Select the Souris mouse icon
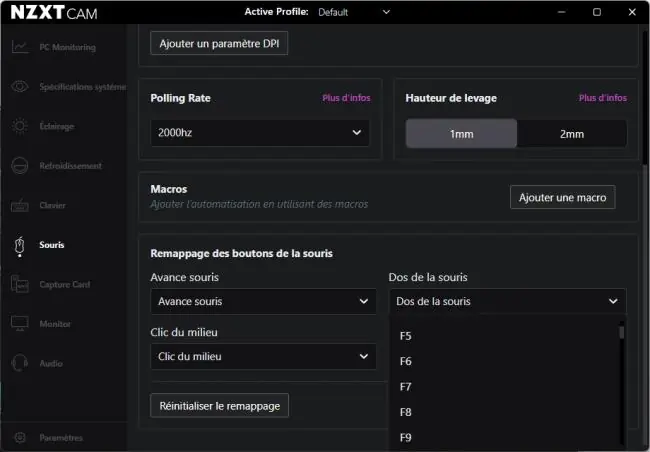The height and width of the screenshot is (452, 650). (19, 245)
